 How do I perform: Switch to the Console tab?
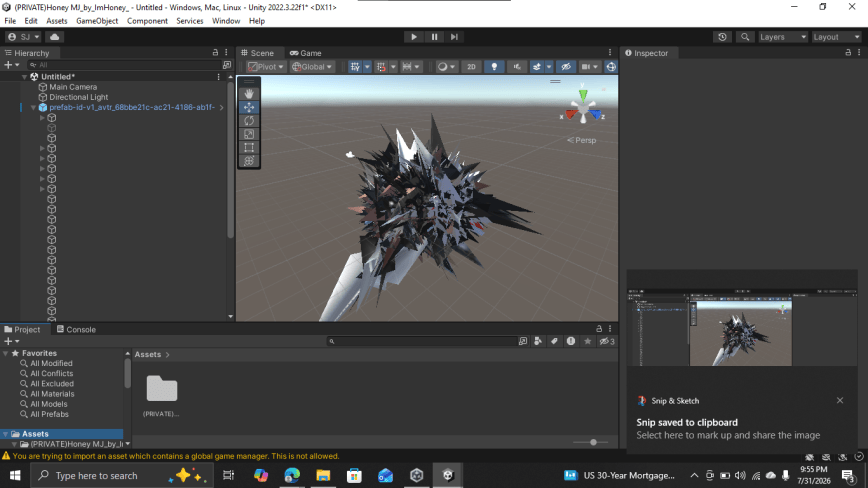76,329
